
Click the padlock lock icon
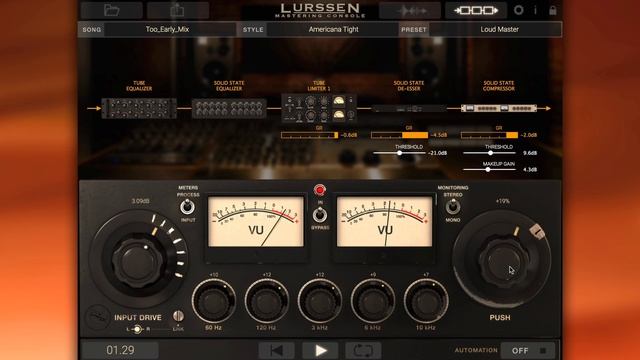[x=553, y=10]
